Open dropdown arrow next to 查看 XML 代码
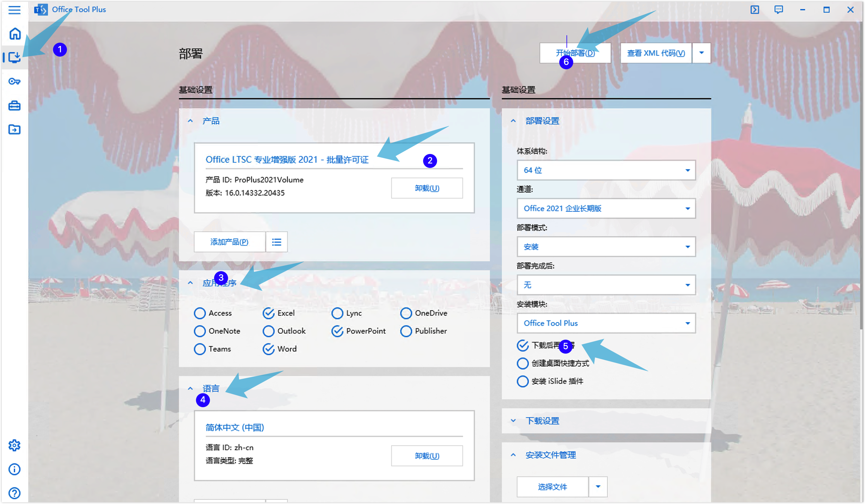Screen dimensions: 865x504 click(701, 53)
